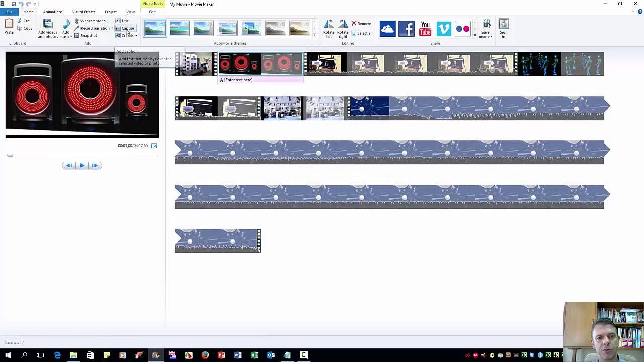Open the Project tab
The image size is (644, 362).
111,12
